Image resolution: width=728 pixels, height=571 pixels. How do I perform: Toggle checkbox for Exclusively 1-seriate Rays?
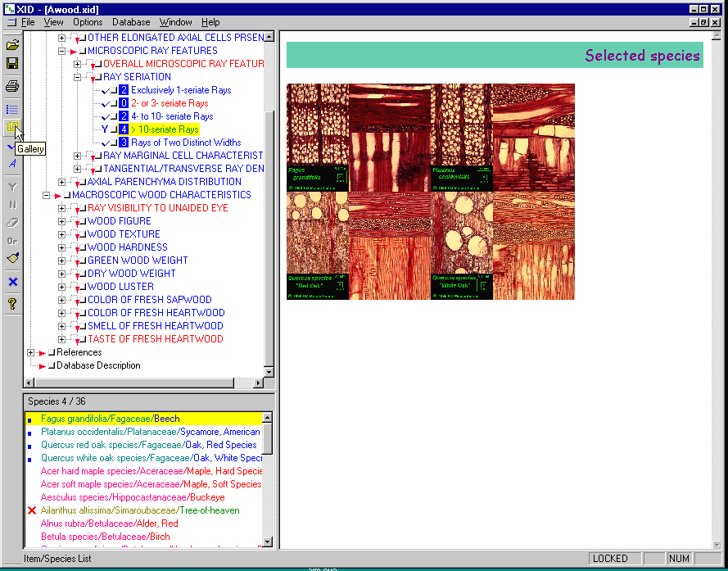(112, 90)
